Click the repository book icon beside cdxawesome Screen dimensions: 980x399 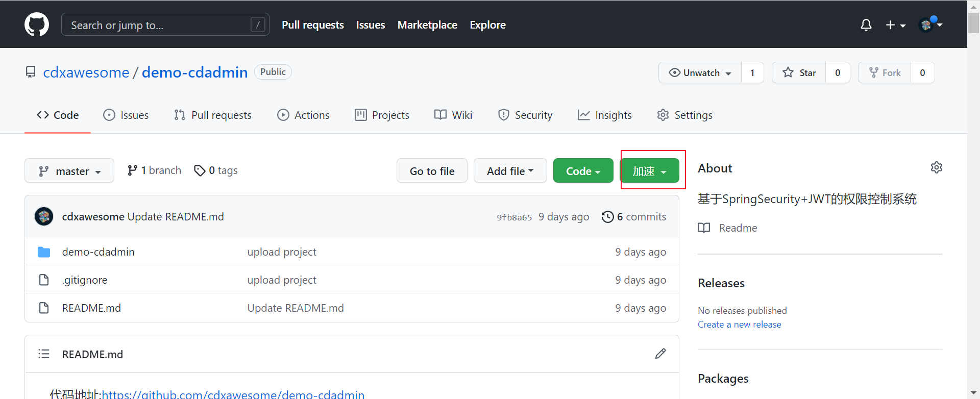pyautogui.click(x=31, y=72)
